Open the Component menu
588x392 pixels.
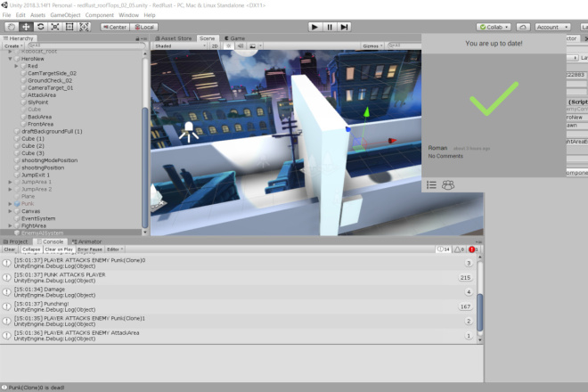[x=100, y=15]
